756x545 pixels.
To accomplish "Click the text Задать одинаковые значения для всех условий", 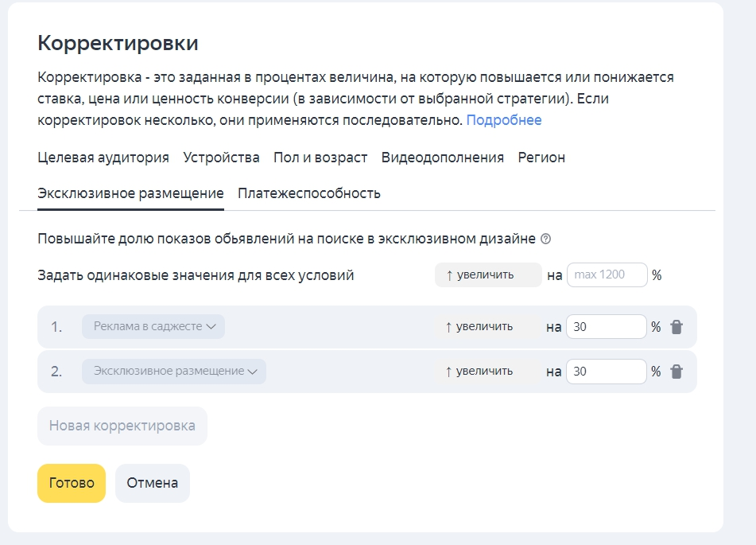I will click(x=196, y=275).
